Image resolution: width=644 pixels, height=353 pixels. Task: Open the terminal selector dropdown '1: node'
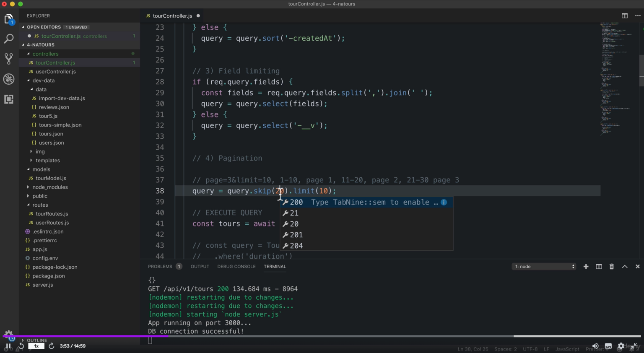pyautogui.click(x=544, y=267)
